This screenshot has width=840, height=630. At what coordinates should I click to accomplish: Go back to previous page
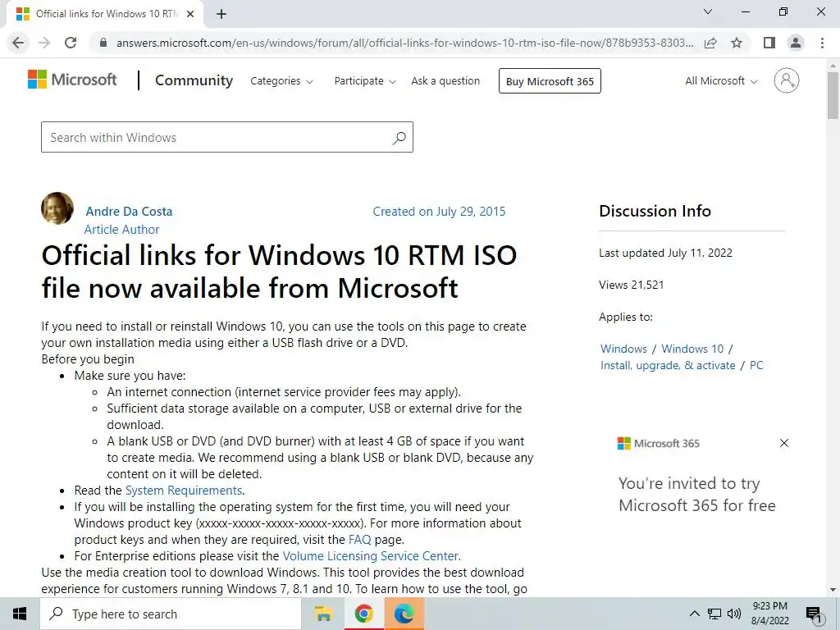(x=18, y=43)
